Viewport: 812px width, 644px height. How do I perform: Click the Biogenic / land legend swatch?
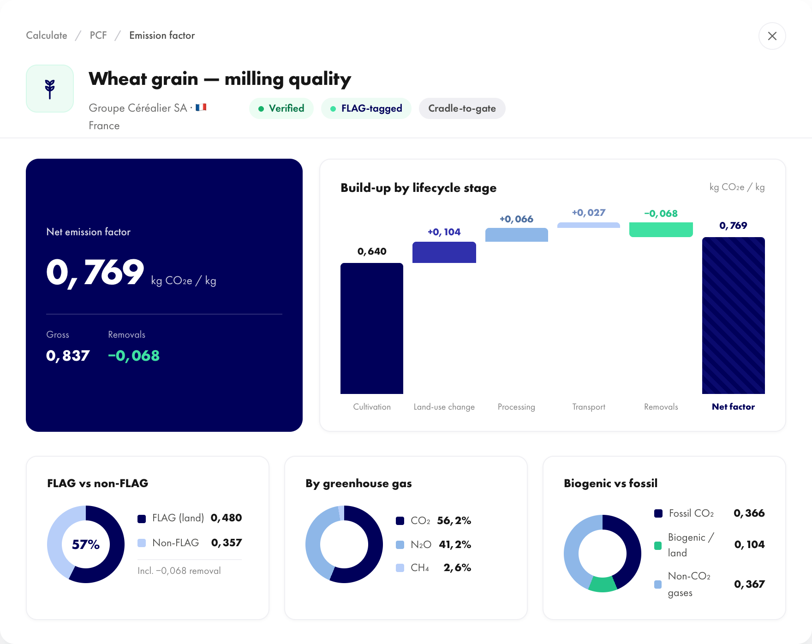658,546
